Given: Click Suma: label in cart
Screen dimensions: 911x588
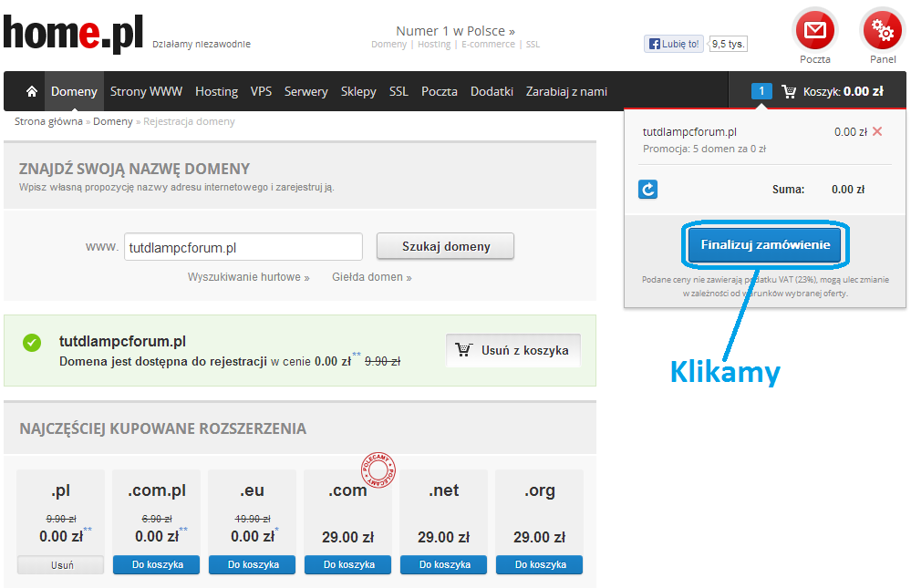Looking at the screenshot, I should [789, 190].
